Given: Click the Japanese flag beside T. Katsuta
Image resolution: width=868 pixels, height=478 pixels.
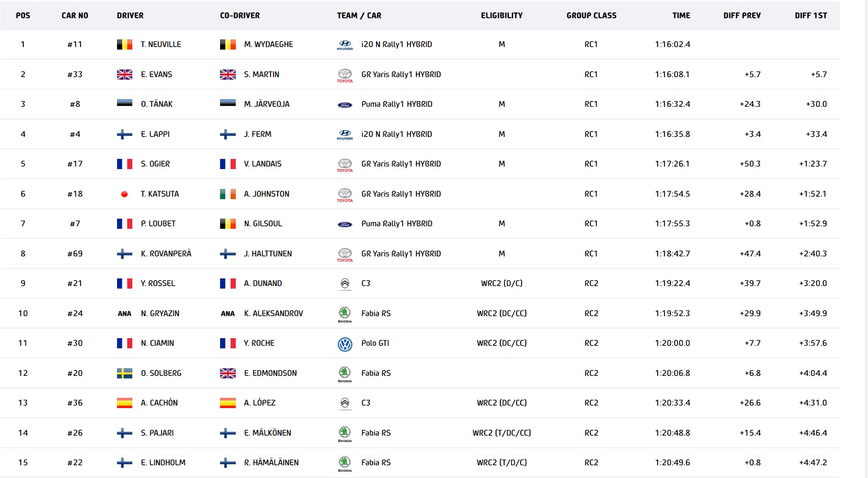Looking at the screenshot, I should click(124, 194).
